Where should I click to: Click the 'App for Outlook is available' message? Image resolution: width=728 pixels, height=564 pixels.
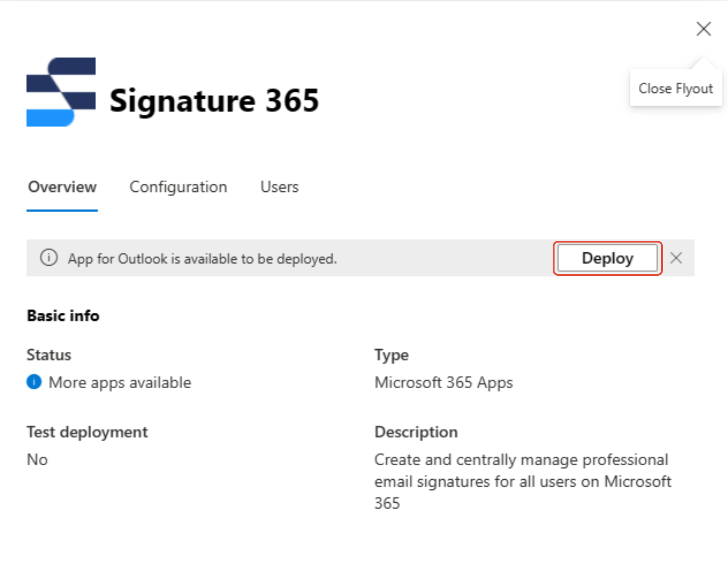(x=203, y=259)
